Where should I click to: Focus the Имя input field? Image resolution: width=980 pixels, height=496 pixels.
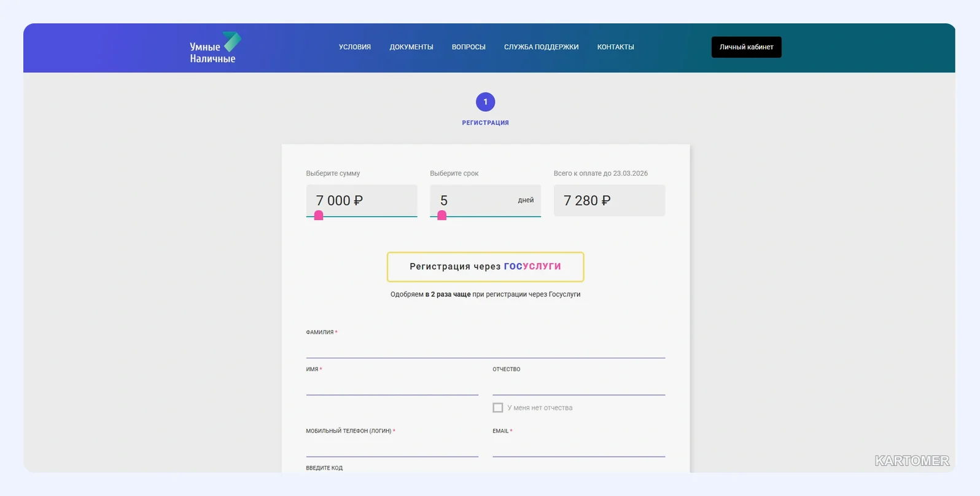pos(392,386)
